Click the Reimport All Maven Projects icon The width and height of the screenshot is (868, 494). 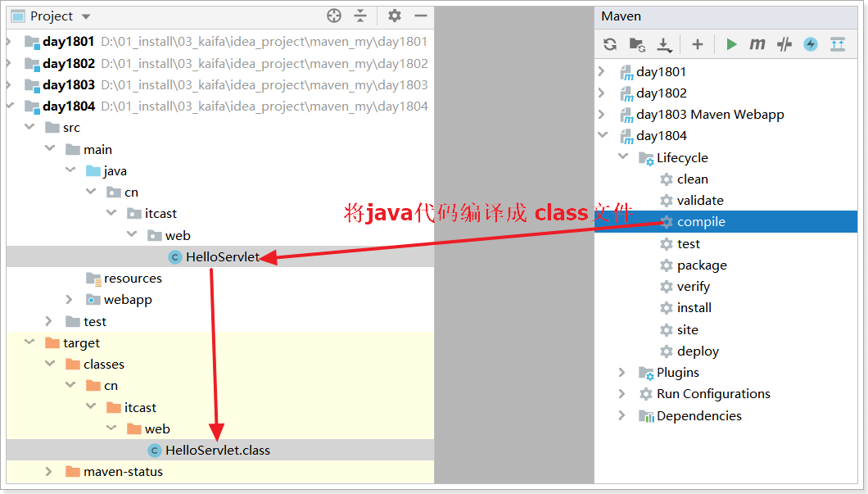point(610,44)
